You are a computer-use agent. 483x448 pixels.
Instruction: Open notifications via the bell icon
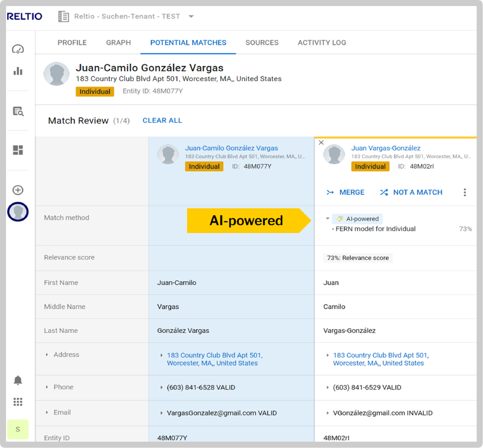18,380
